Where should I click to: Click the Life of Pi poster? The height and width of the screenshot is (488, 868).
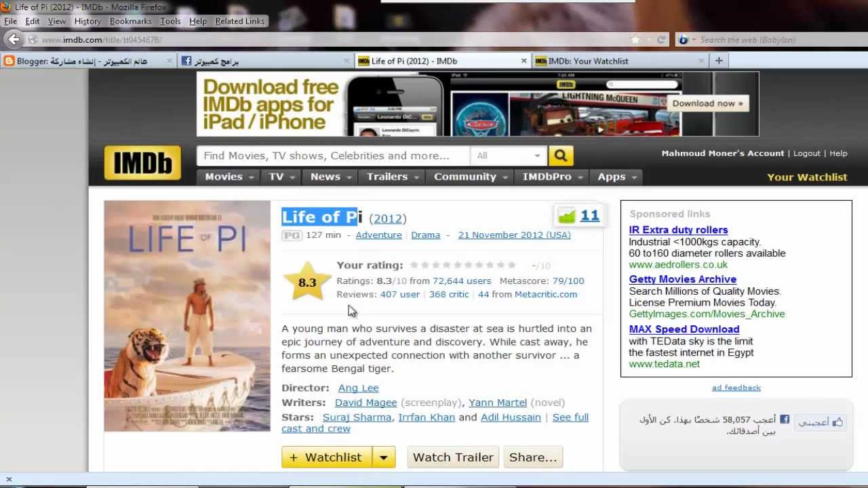187,316
